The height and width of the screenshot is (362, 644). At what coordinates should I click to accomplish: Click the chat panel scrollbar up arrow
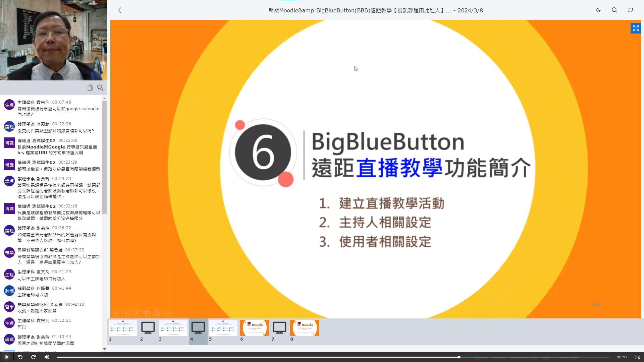(104, 98)
